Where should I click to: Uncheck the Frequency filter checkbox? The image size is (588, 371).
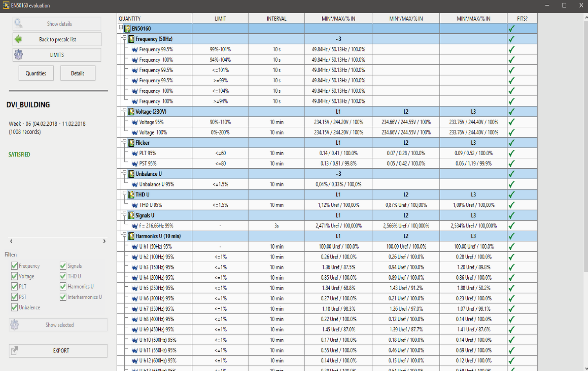pos(15,266)
